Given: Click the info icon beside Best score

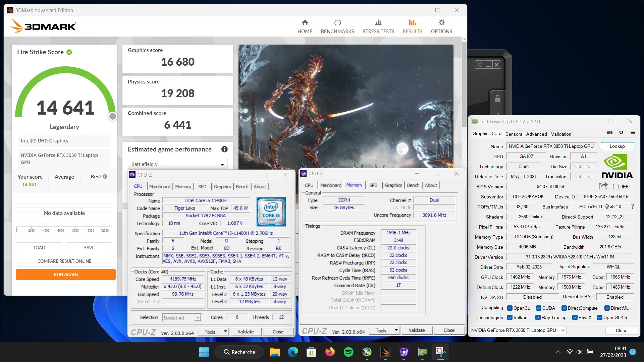Looking at the screenshot, I should coord(105,176).
